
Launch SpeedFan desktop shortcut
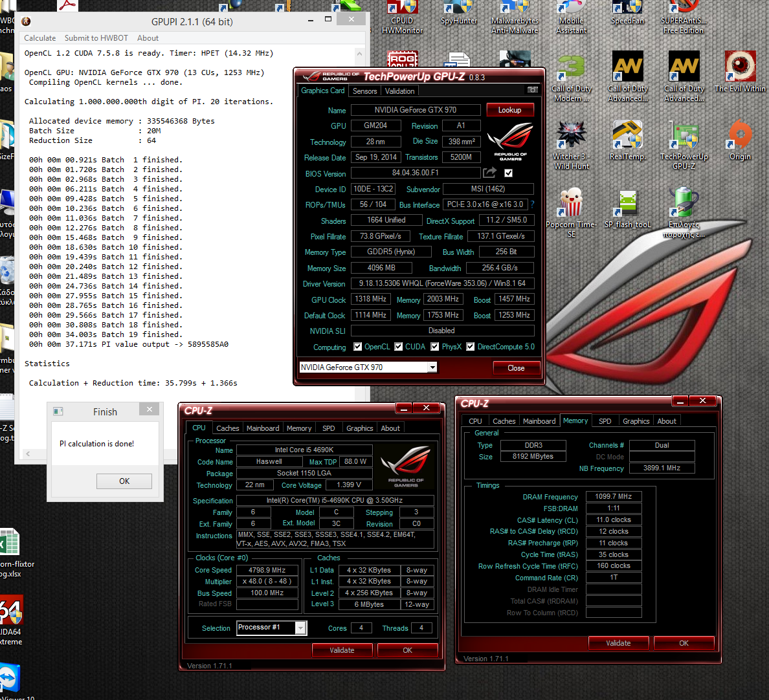(x=627, y=14)
